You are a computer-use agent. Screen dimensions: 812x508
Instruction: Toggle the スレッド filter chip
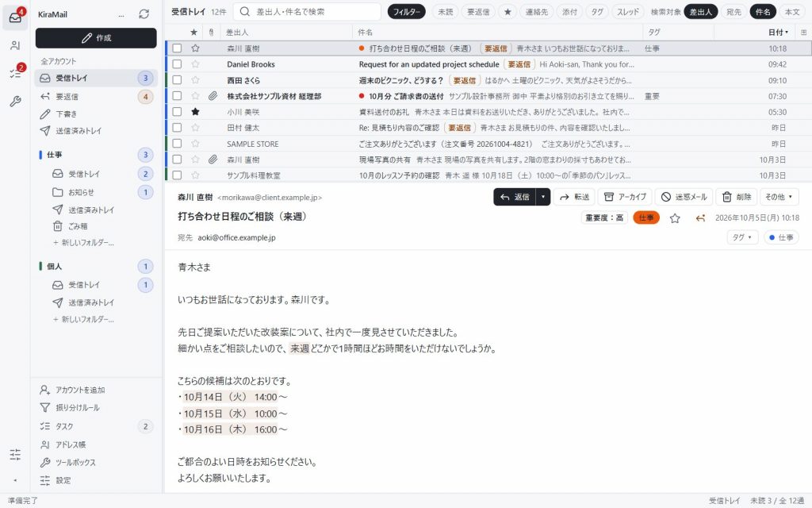(x=628, y=11)
